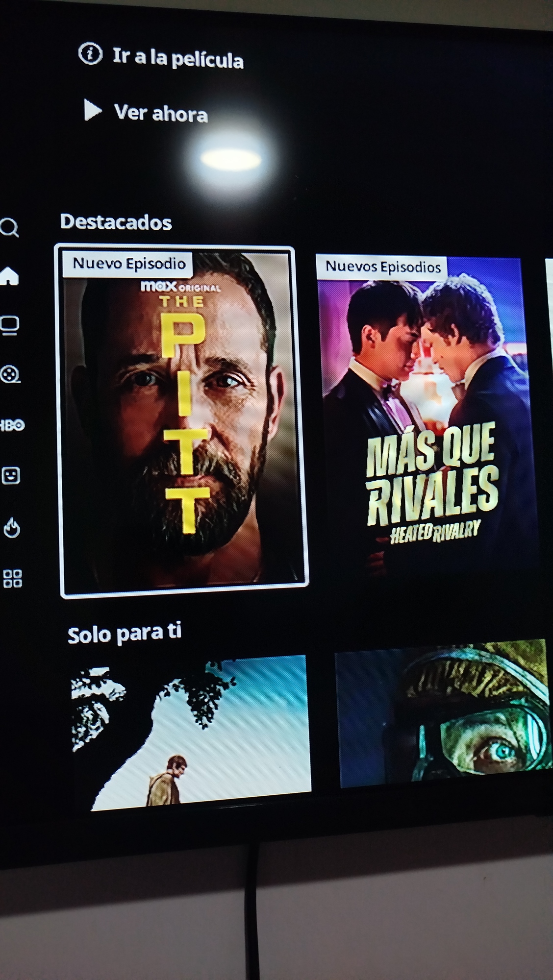Open the kids smiley-face icon
The height and width of the screenshot is (980, 553).
pyautogui.click(x=11, y=475)
